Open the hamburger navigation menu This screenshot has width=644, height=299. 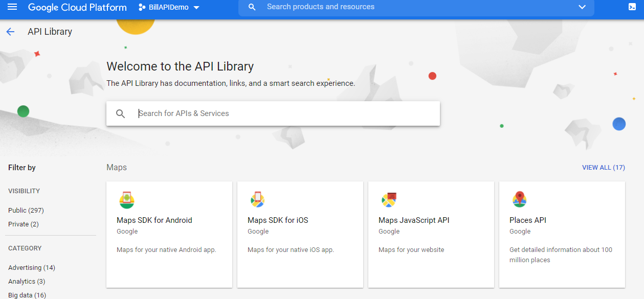12,7
